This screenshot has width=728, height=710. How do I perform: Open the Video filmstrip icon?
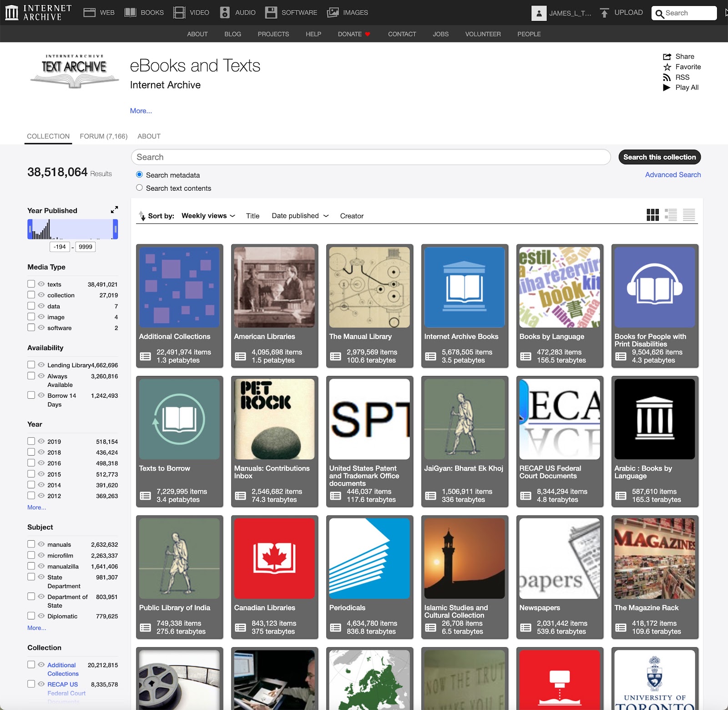179,12
